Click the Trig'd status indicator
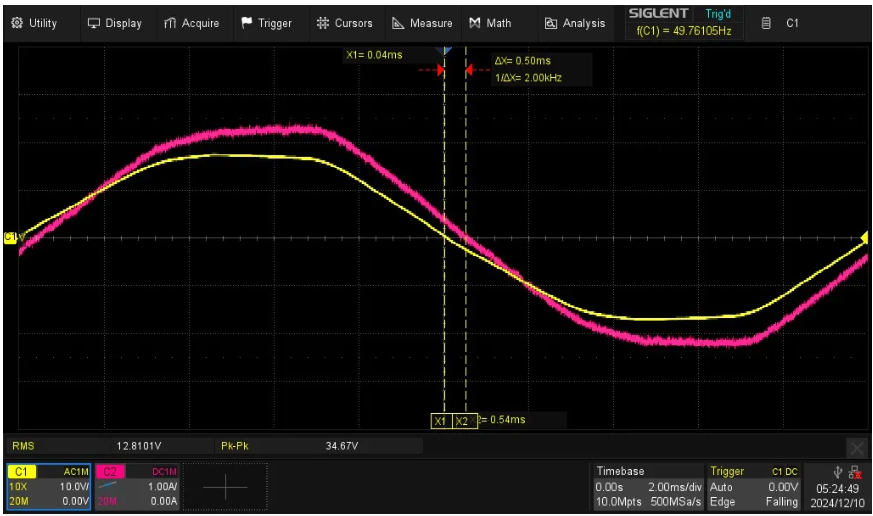Screen dimensions: 873x516 [718, 14]
